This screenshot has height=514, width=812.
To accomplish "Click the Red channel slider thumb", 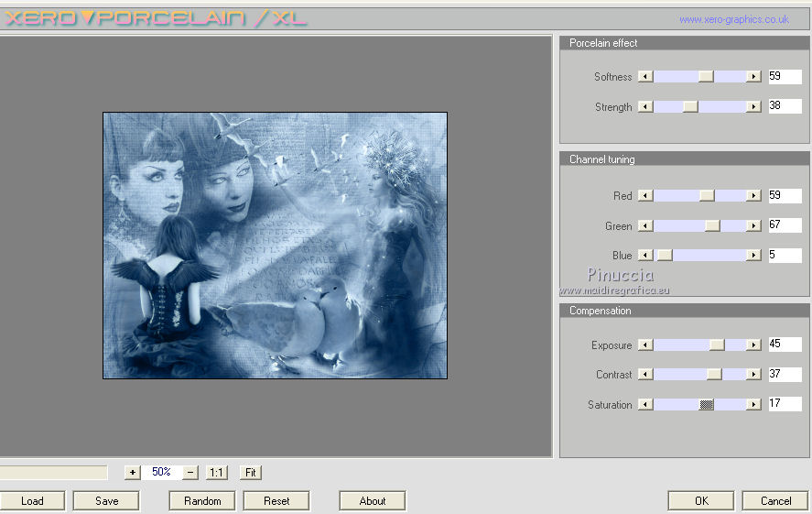I will coord(707,195).
